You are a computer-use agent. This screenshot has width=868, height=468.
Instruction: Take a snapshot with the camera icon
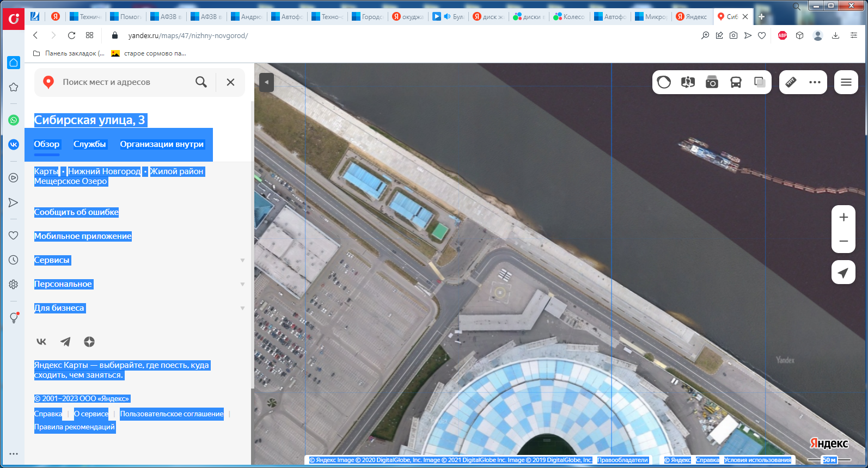[733, 35]
